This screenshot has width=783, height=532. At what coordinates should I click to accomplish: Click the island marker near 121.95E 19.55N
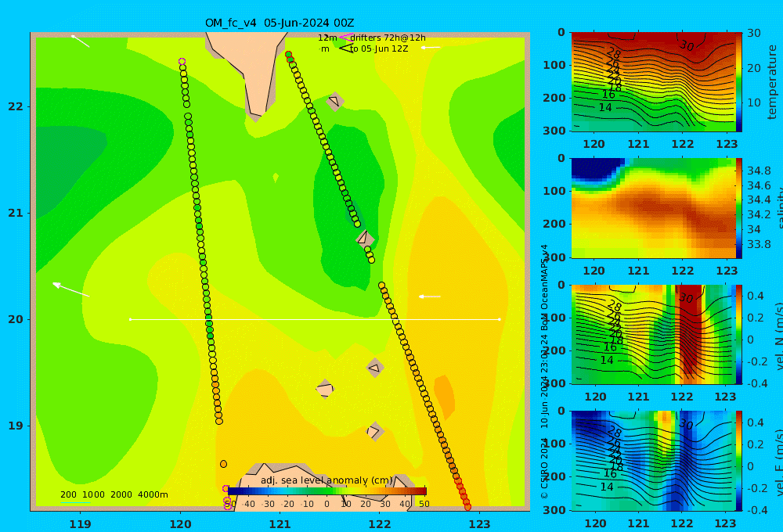[x=374, y=368]
